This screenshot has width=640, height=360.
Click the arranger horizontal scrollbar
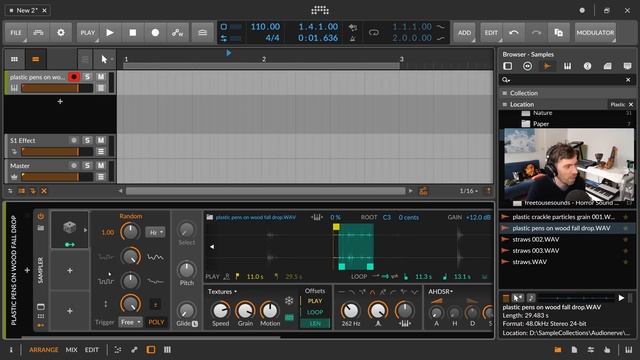265,191
